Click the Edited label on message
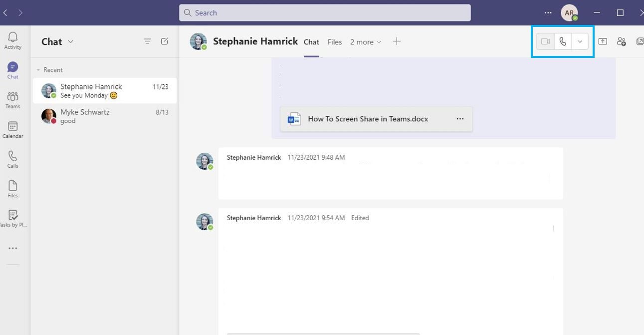 click(360, 218)
